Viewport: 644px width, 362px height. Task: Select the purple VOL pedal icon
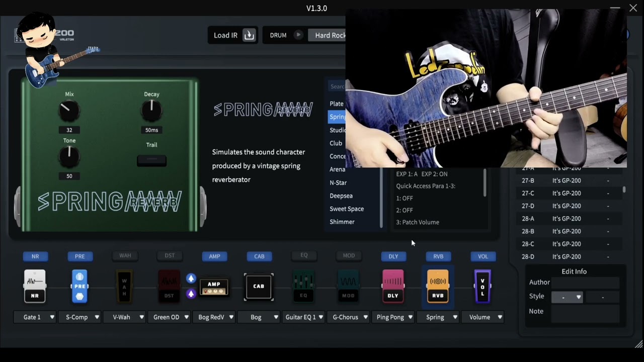pos(482,286)
